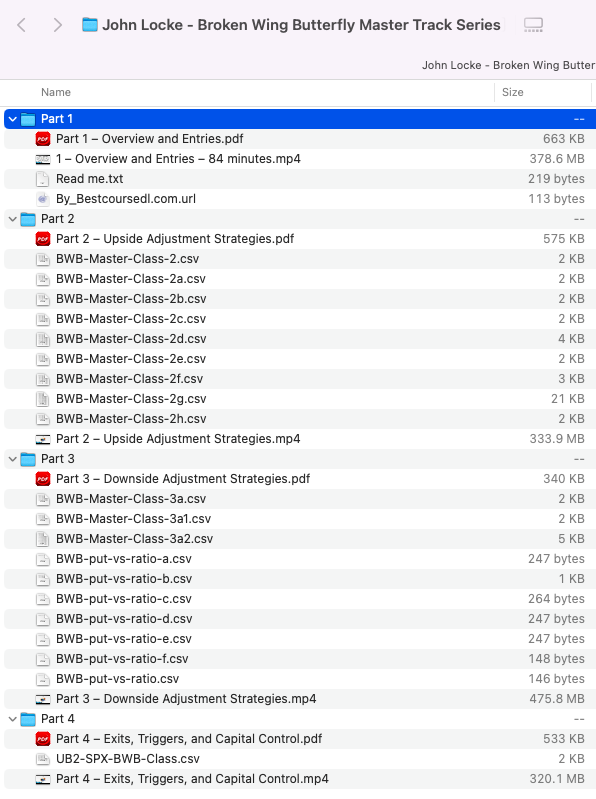This screenshot has width=596, height=799.
Task: Sort by the Name column header
Action: (x=56, y=92)
